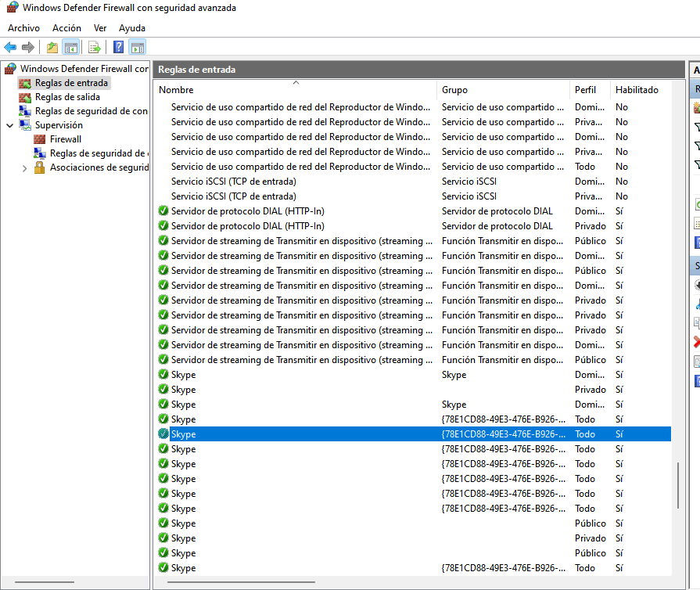Click green check icon of highlighted Skype rule

163,434
